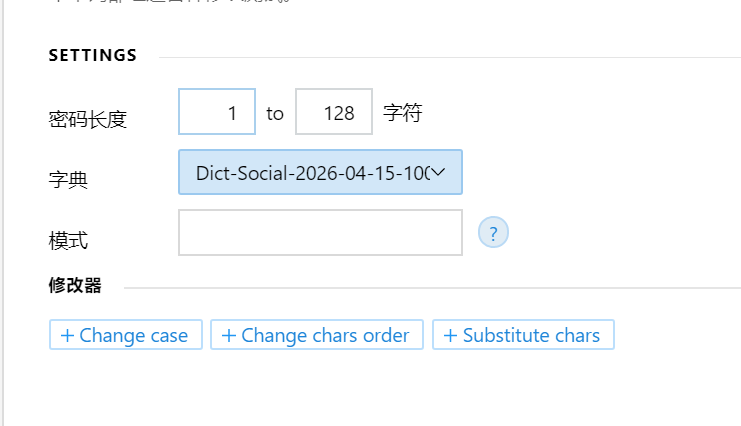Click the 密码长度 label

(x=87, y=119)
